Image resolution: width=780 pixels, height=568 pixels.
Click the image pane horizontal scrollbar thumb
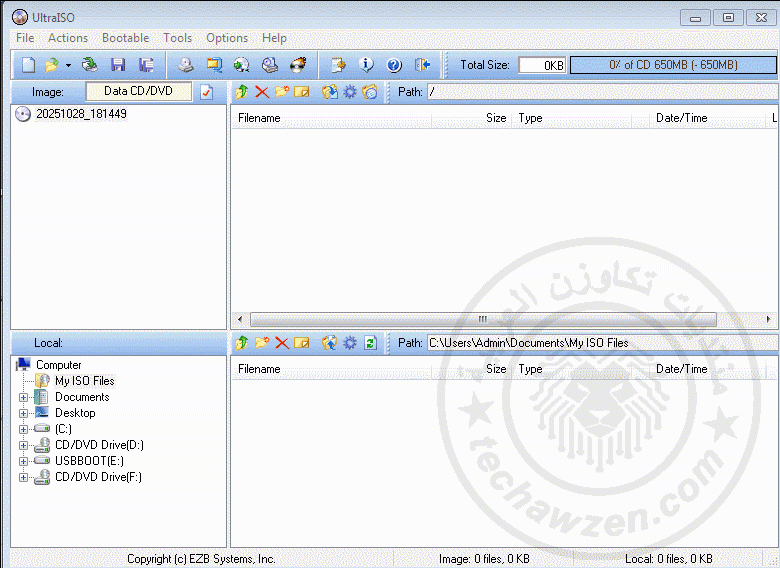pyautogui.click(x=483, y=319)
